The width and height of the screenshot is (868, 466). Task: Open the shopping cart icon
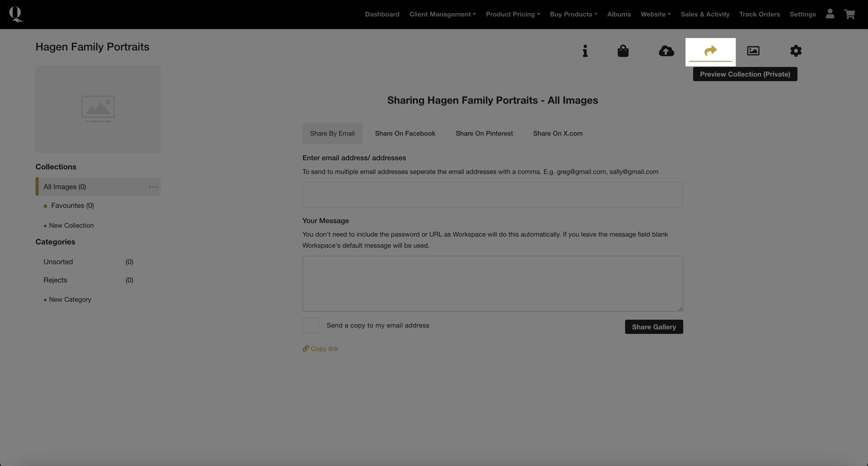coord(849,14)
